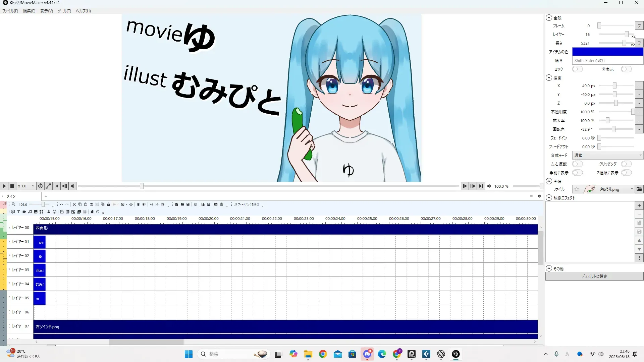
Task: Toggle the ロック lock switch
Action: pos(577,69)
